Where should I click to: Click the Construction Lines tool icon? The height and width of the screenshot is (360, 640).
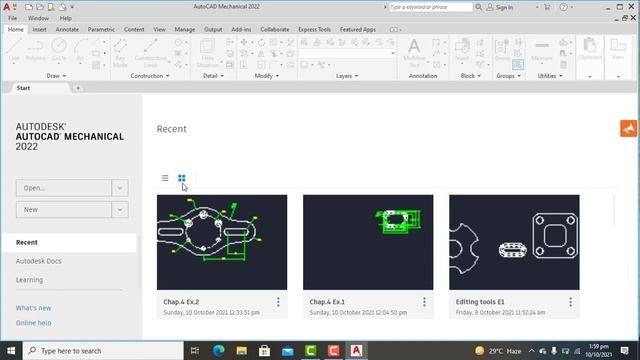coord(151,53)
